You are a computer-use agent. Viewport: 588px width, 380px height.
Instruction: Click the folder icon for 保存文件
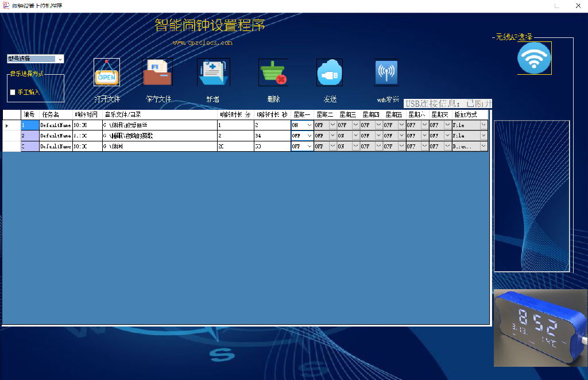click(157, 72)
